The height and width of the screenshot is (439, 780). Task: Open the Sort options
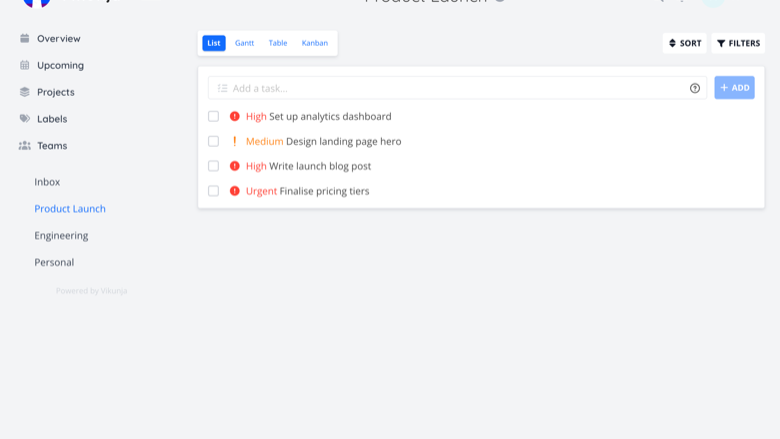684,43
